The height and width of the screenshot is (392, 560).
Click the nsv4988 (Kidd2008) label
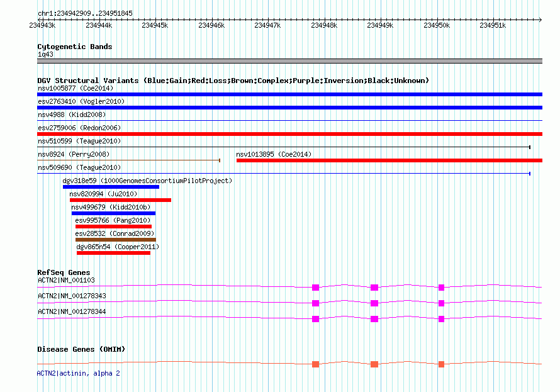click(x=72, y=115)
